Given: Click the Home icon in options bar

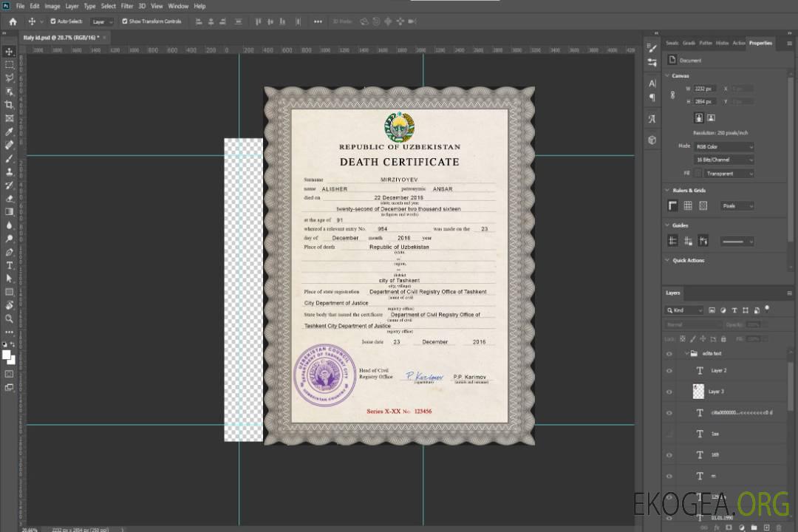Looking at the screenshot, I should pos(13,21).
